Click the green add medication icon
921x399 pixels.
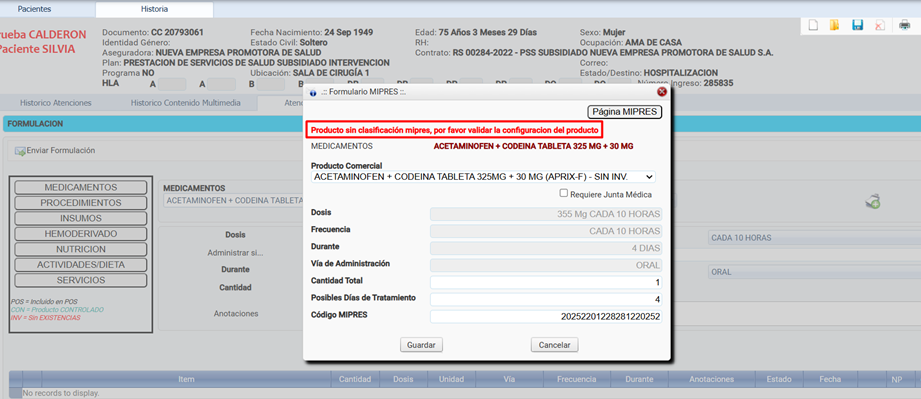(x=872, y=201)
